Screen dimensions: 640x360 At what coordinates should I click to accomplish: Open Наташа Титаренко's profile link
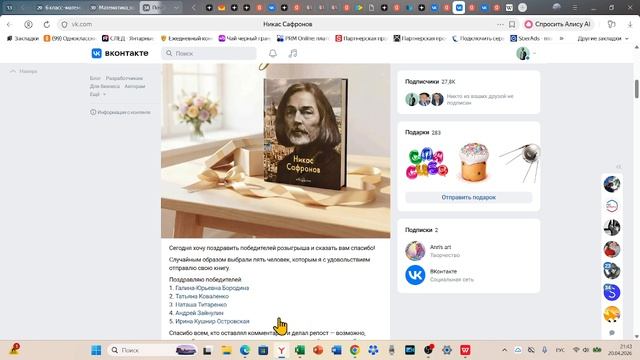pos(201,304)
